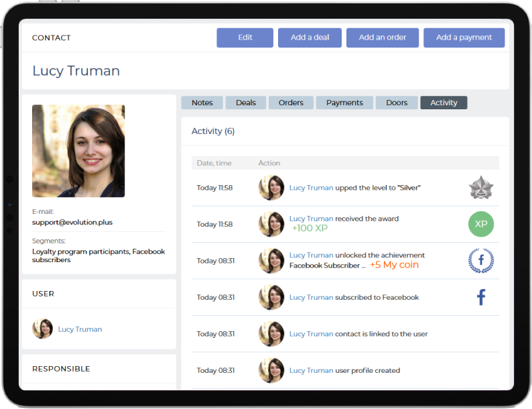The image size is (532, 409).
Task: Click Lucy Truman link in 'upped the level' row
Action: pyautogui.click(x=311, y=188)
